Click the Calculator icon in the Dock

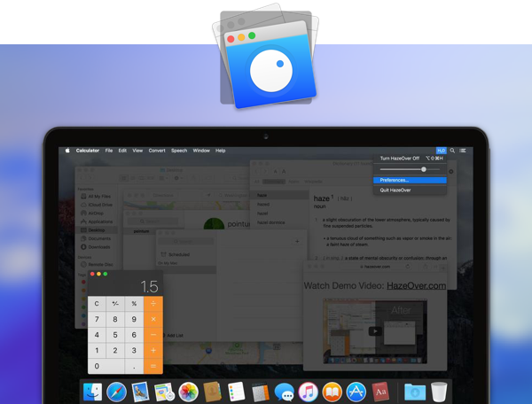click(260, 392)
